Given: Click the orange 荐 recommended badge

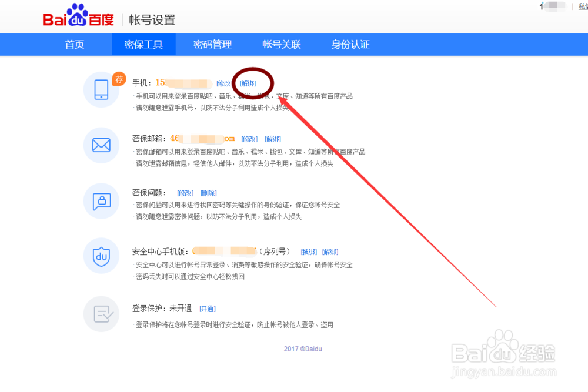Looking at the screenshot, I should tap(119, 79).
